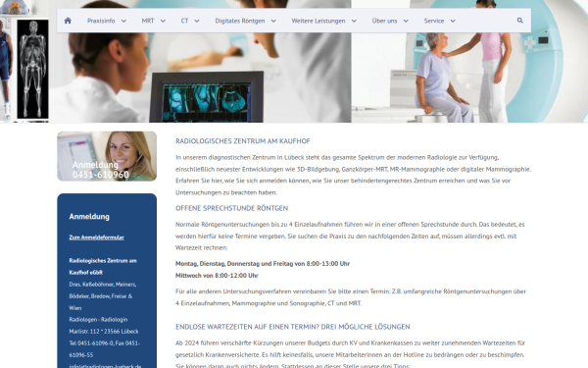
Task: Go to the home page icon
Action: coord(68,21)
